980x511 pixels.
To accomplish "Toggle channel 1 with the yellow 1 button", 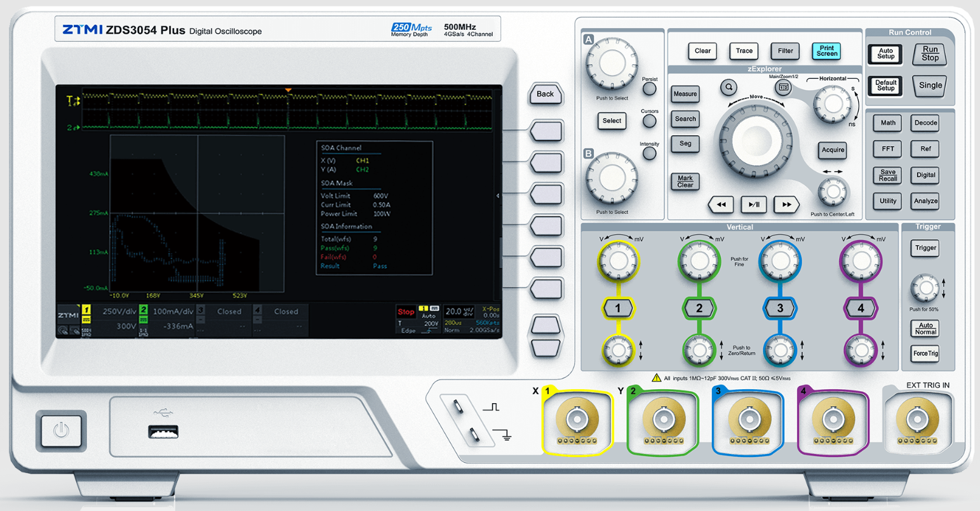I will tap(618, 309).
